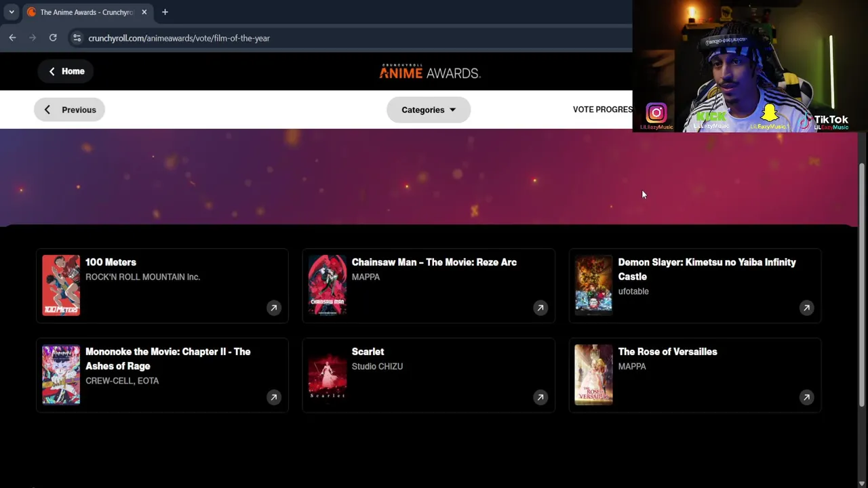Click Chainsaw Man movie poster thumbnail
The width and height of the screenshot is (868, 488).
coord(328,285)
